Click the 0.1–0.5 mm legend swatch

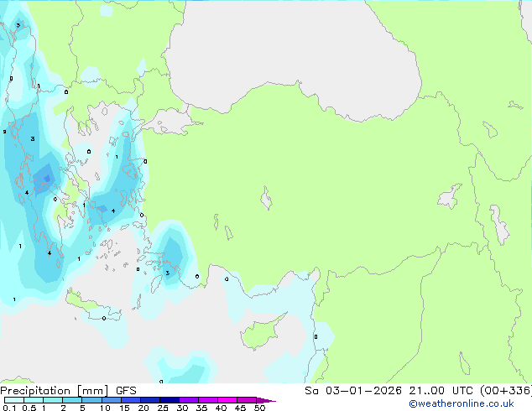pos(14,400)
